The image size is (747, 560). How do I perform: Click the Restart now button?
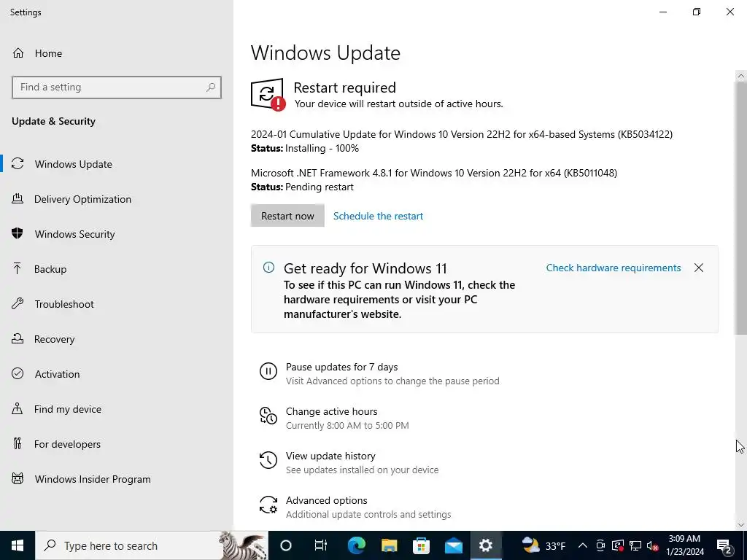287,216
